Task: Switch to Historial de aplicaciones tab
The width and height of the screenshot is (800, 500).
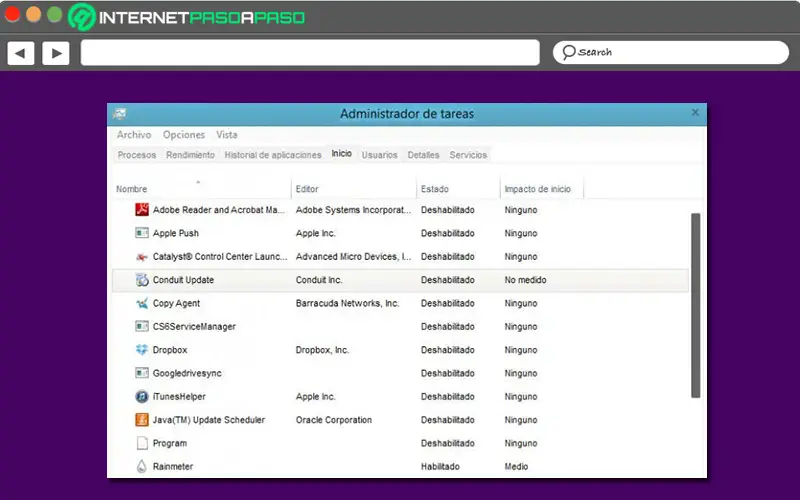Action: 273,155
